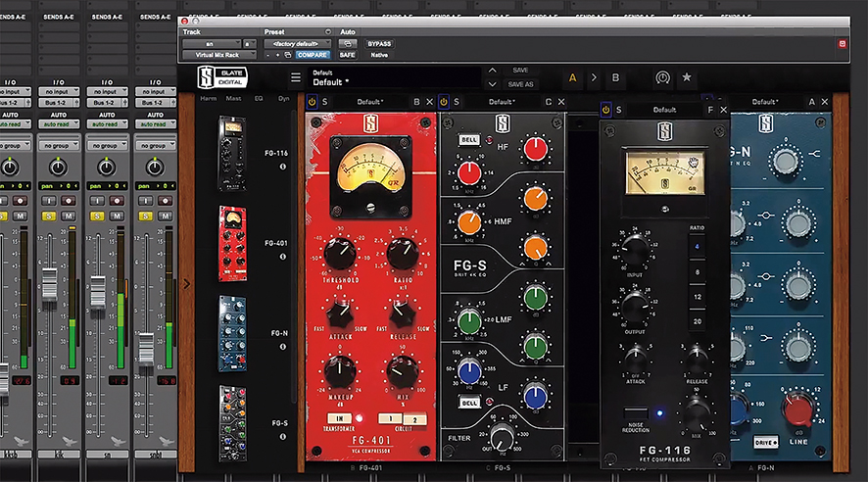Open the FG-S module Default preset menu
868x482 pixels.
coord(502,102)
